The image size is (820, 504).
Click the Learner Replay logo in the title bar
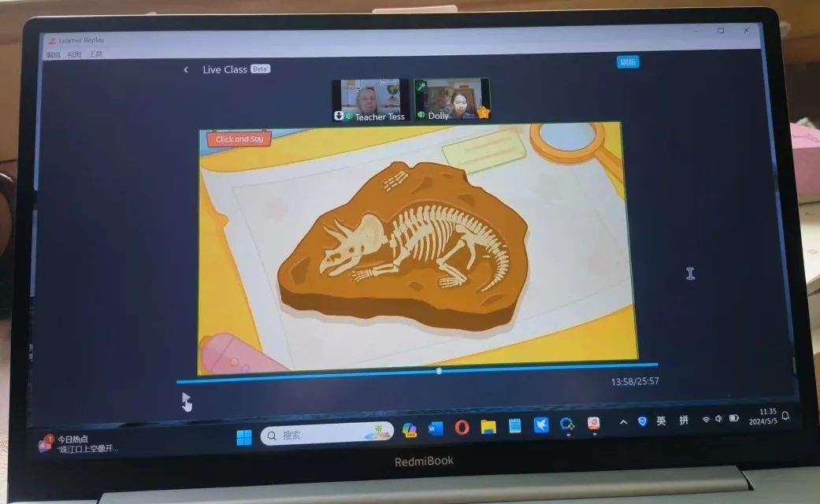point(52,40)
